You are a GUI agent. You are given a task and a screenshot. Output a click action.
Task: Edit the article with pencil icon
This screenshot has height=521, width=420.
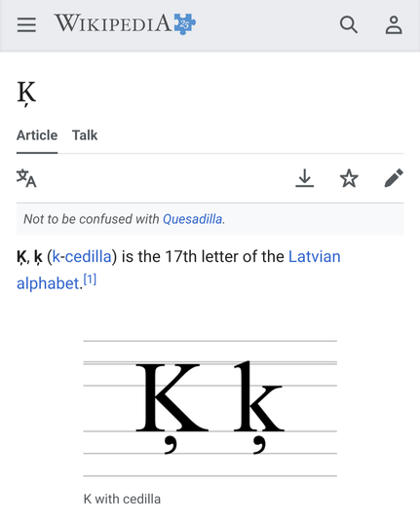pos(394,178)
